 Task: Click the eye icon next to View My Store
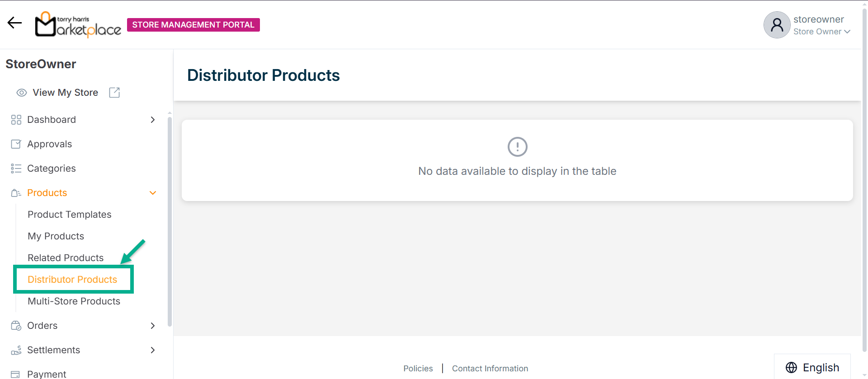pos(21,93)
